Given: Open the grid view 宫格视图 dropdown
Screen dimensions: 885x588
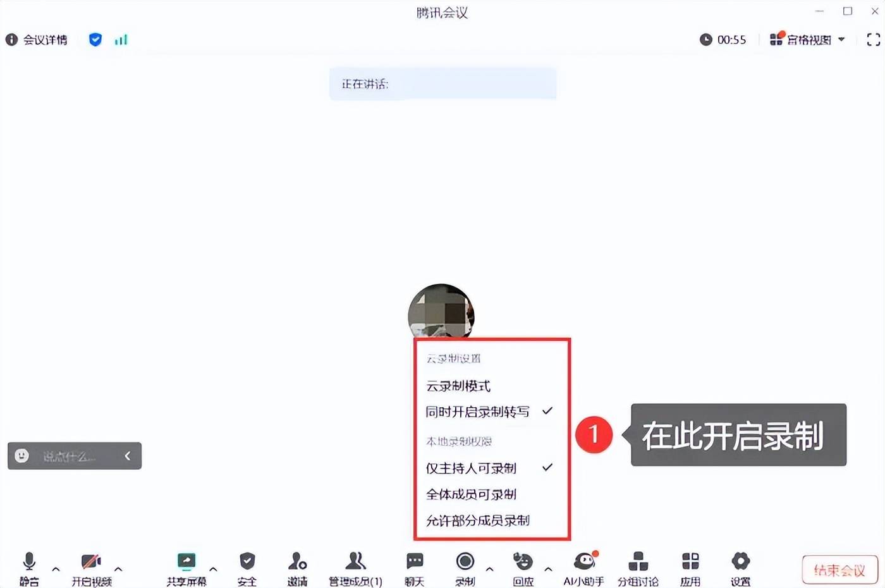Looking at the screenshot, I should tap(807, 40).
